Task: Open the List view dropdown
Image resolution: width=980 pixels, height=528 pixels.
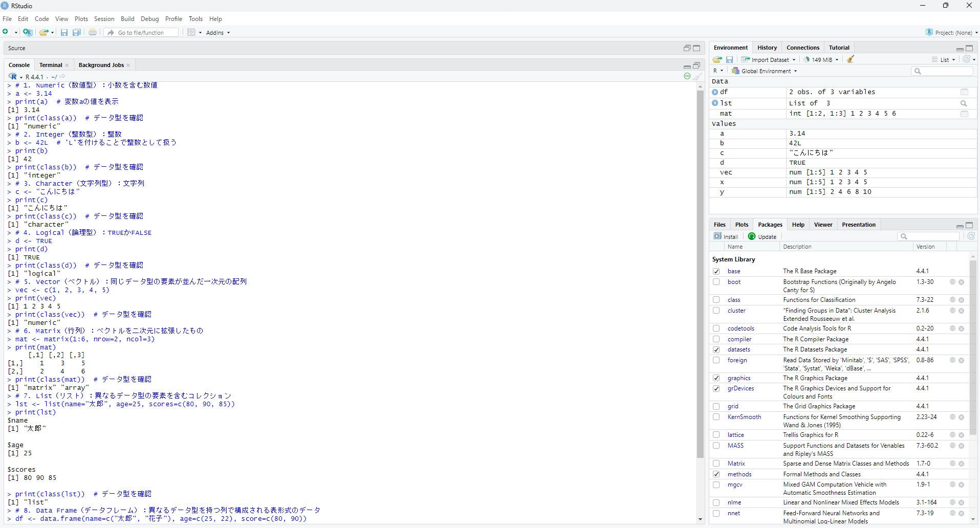Action: coord(944,59)
